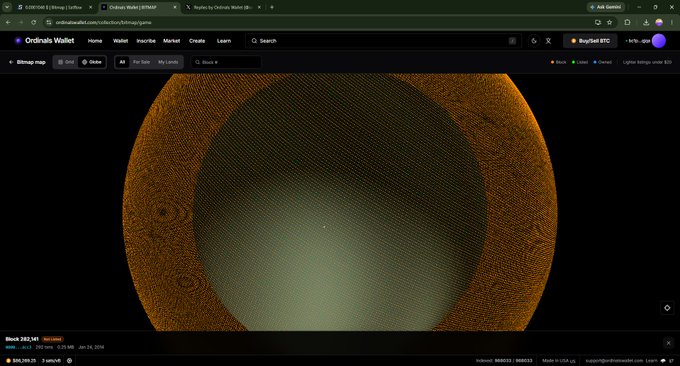Open the chat bubble icon in footer
680x366 pixels.
point(663,361)
